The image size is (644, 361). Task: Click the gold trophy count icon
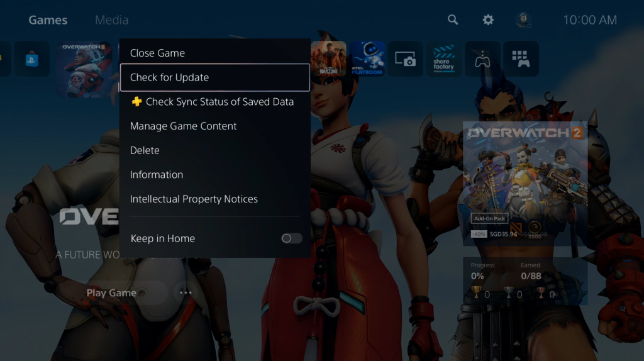pyautogui.click(x=477, y=293)
